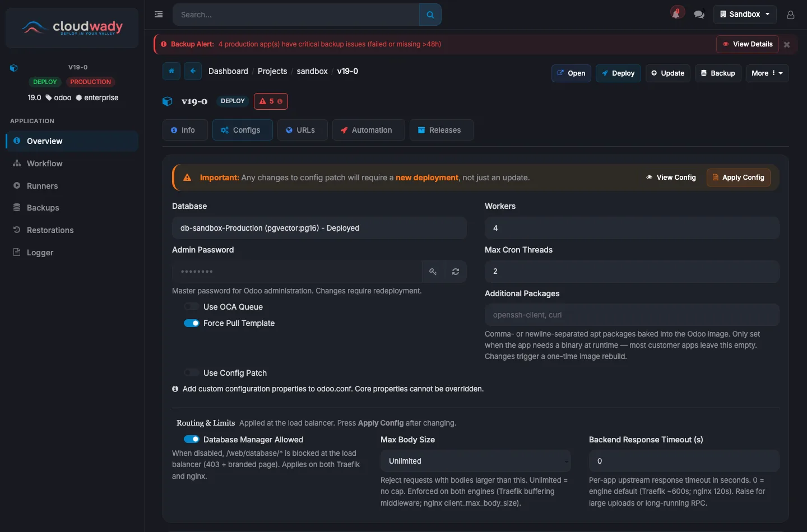Open the More actions dropdown
Screen dimensions: 807x532
[x=767, y=73]
